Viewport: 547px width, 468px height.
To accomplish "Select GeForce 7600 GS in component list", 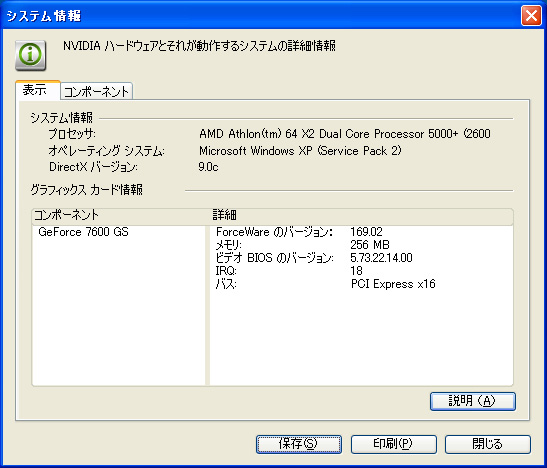I will pos(83,232).
